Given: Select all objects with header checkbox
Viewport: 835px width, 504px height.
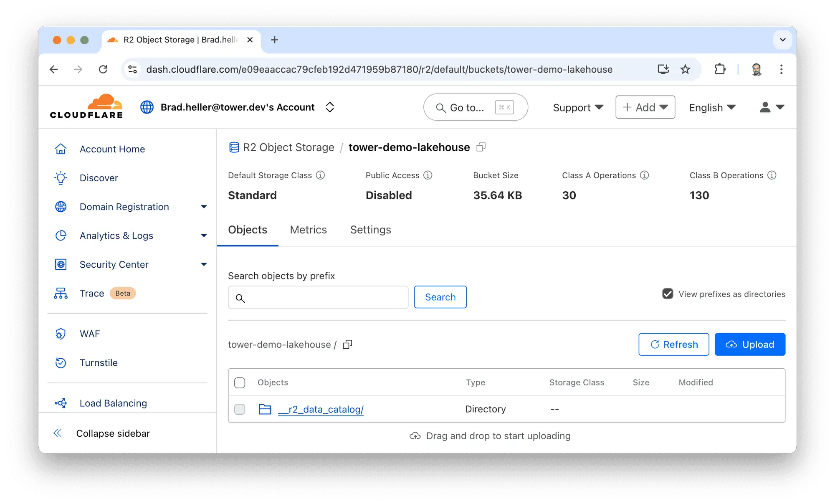Looking at the screenshot, I should point(240,382).
